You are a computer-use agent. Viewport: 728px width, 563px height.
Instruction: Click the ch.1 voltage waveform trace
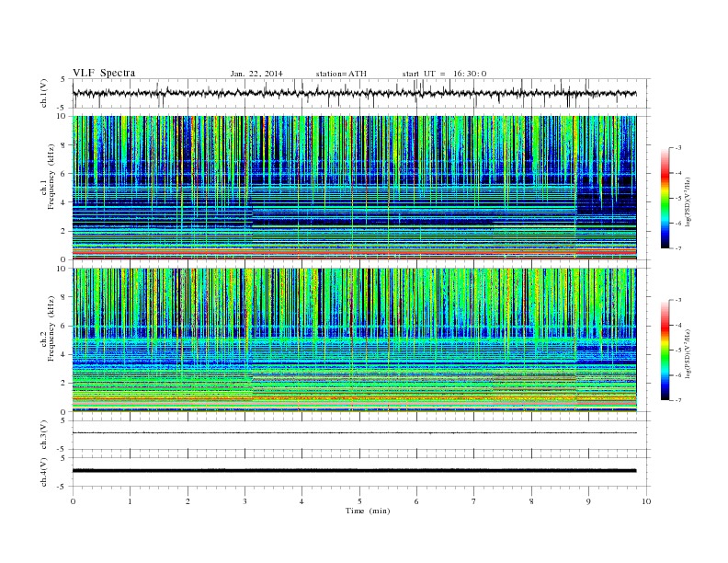[x=354, y=93]
